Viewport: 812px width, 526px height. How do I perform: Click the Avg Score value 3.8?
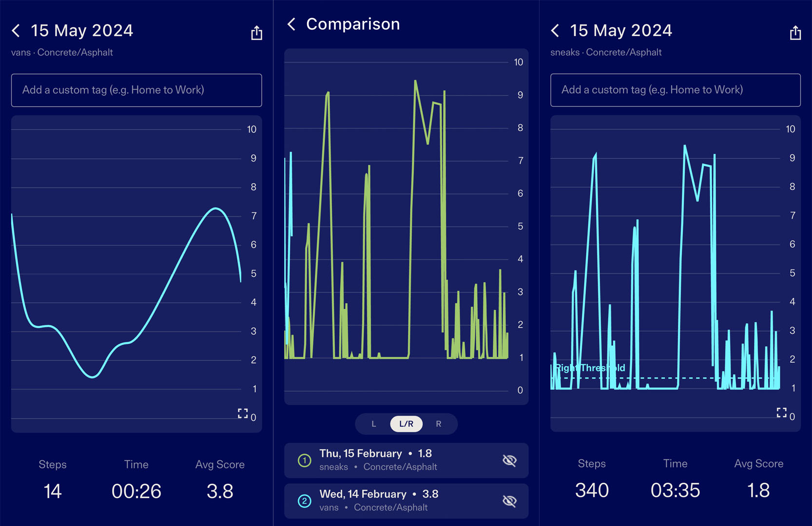[x=220, y=491]
